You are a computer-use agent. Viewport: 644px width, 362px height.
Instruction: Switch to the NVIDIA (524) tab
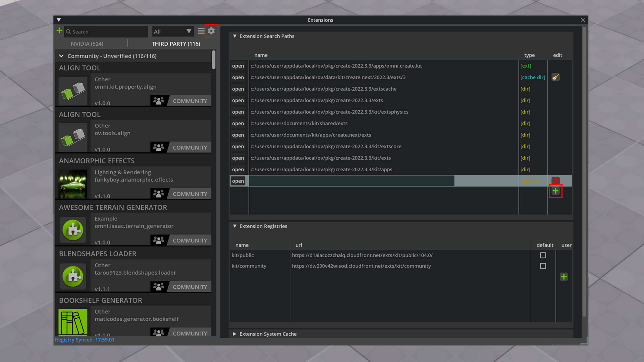[x=87, y=44]
